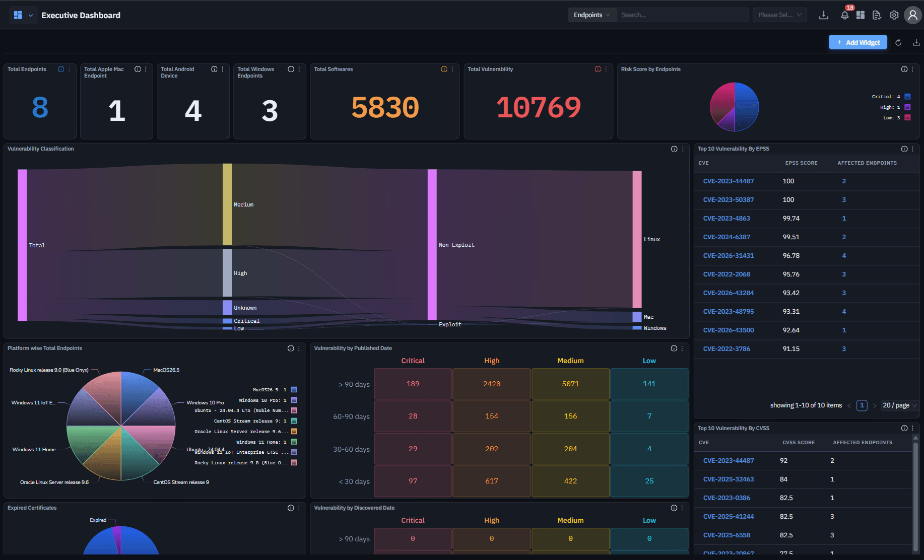Viewport: 924px width, 560px height.
Task: Open the widgets layout icon in top bar
Action: (x=861, y=15)
